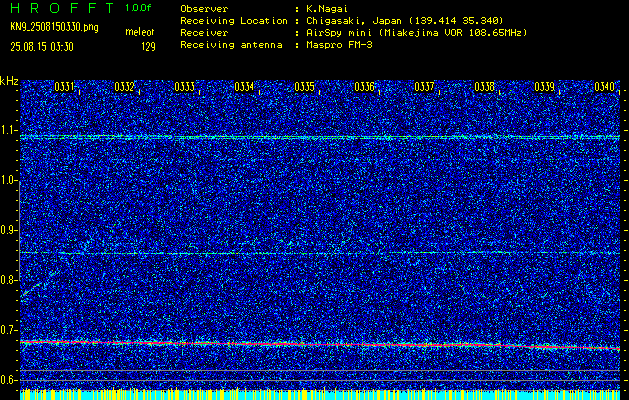Click the 0334 time marker
Image resolution: width=629 pixels, height=400 pixels.
point(244,87)
